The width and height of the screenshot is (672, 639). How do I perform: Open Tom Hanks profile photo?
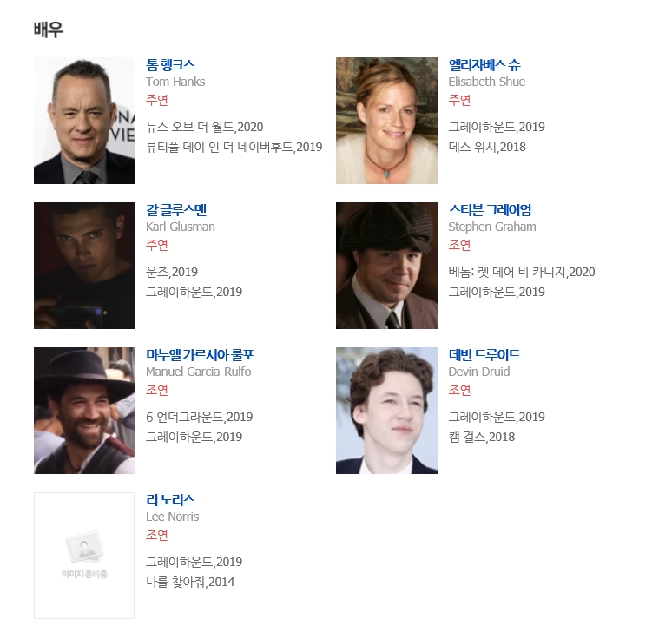point(84,121)
